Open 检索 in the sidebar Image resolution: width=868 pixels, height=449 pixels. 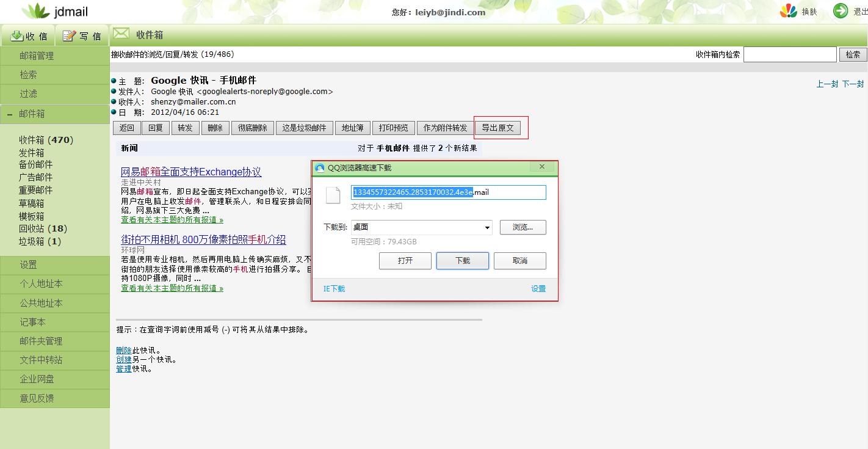(55, 75)
